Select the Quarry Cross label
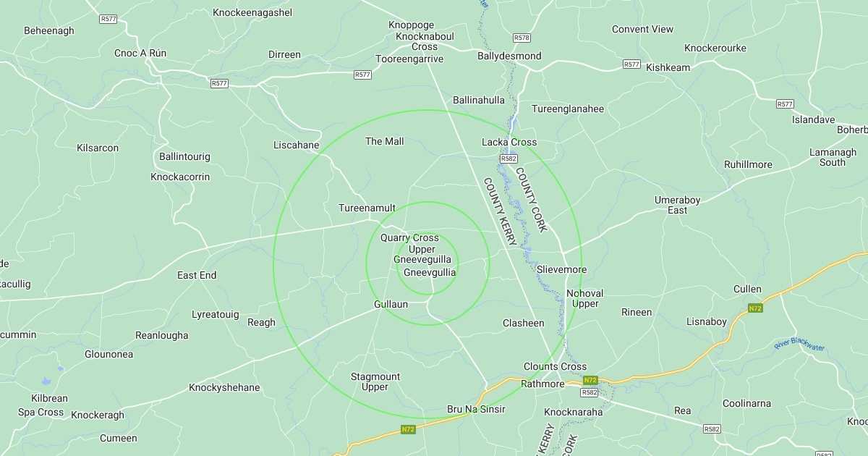Image resolution: width=868 pixels, height=456 pixels. point(409,237)
